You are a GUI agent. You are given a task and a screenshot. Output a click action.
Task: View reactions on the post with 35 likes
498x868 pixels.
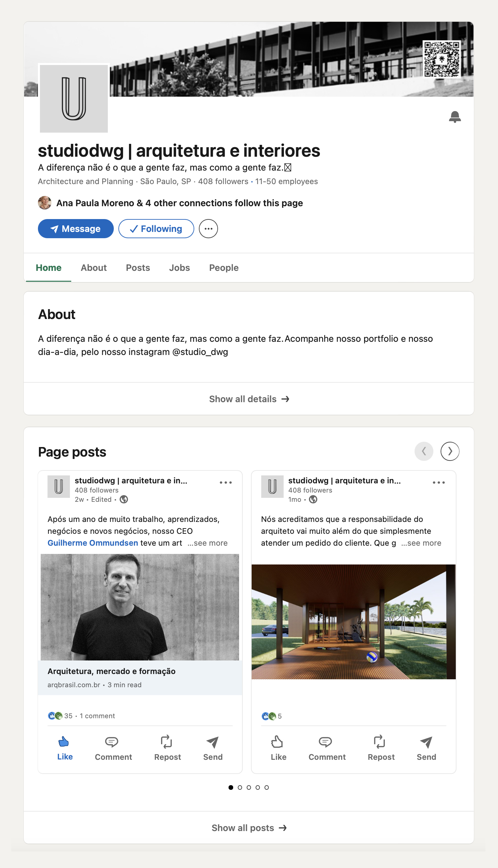[60, 716]
